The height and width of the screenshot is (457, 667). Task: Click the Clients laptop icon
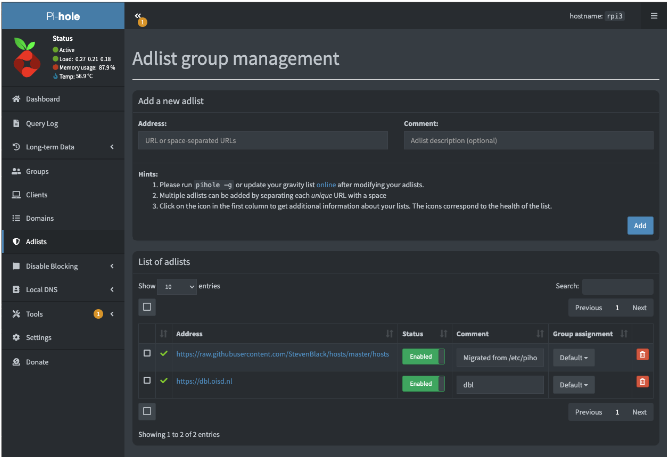pos(16,194)
